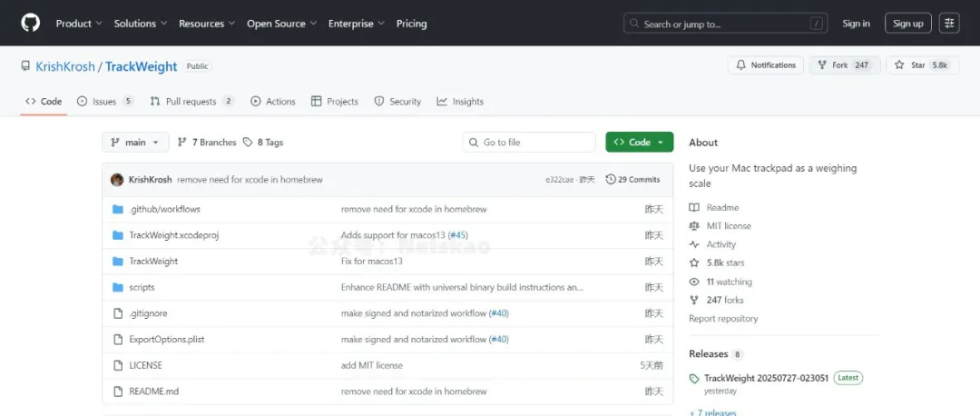Click the folder icon beside scripts
This screenshot has width=980, height=416.
117,287
